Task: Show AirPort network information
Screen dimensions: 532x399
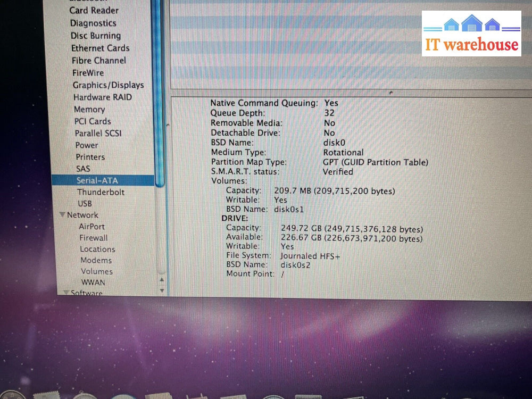Action: pos(92,227)
